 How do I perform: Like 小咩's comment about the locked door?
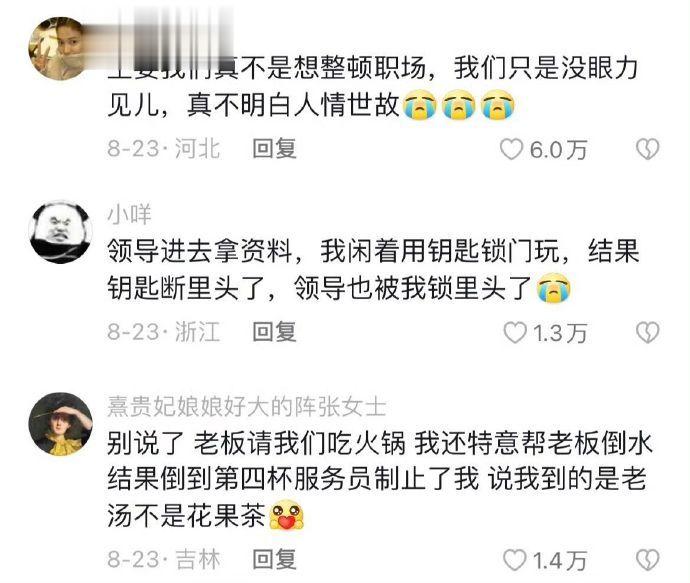[x=515, y=333]
